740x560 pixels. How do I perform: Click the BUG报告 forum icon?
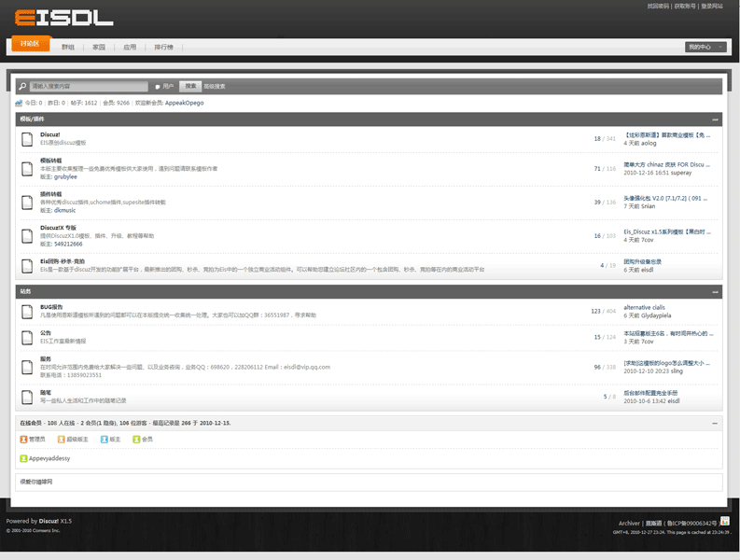27,311
